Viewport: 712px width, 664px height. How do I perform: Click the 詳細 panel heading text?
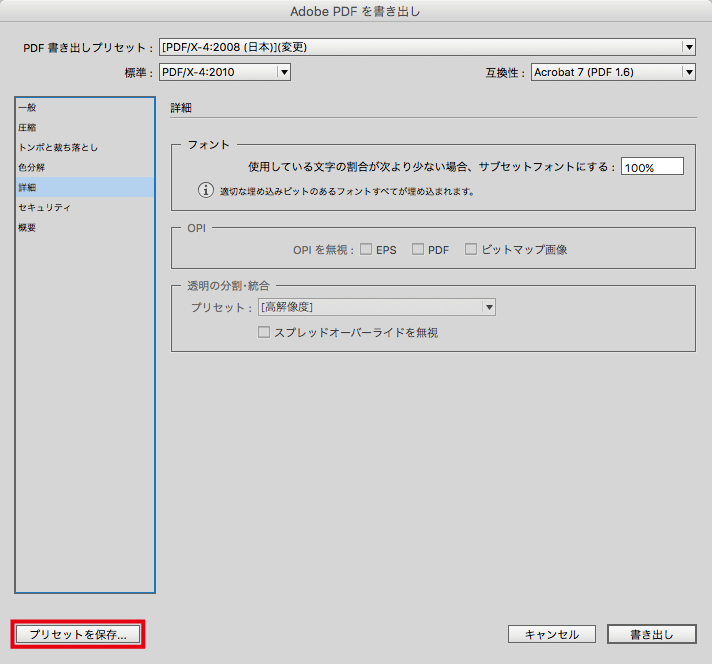click(x=181, y=108)
